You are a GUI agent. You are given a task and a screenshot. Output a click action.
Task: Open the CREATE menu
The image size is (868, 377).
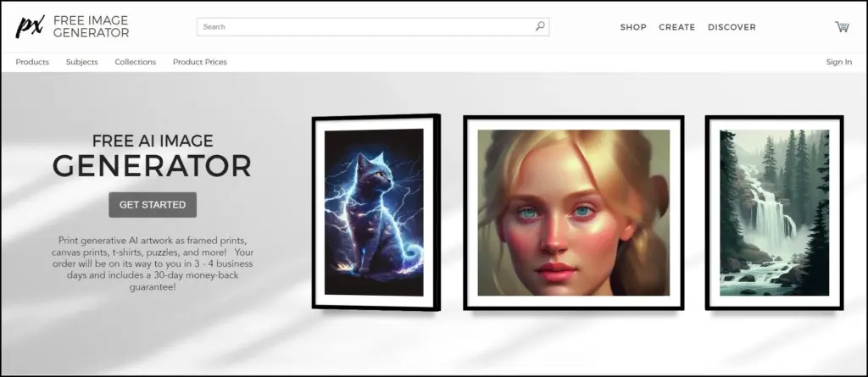pyautogui.click(x=677, y=27)
